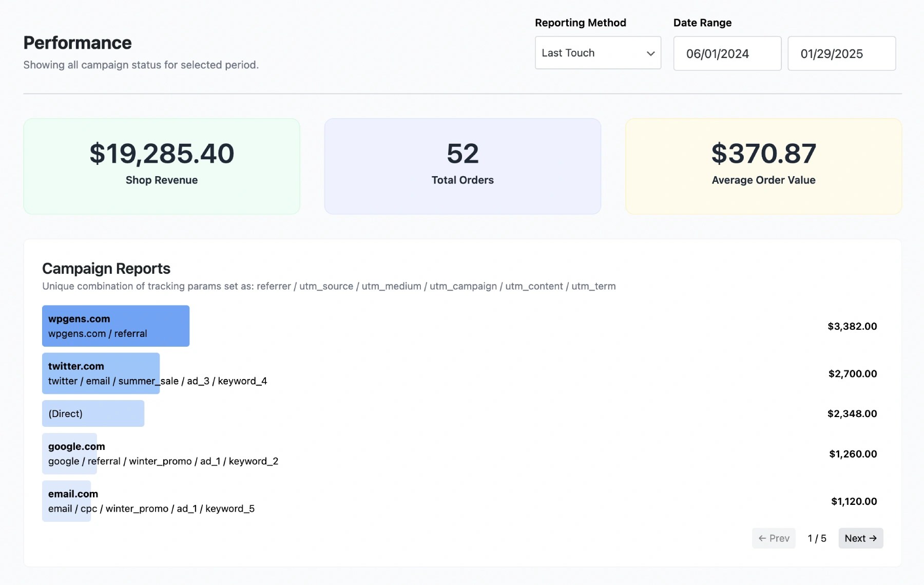Click the Last Touch dropdown chevron
This screenshot has height=585, width=924.
tap(650, 53)
